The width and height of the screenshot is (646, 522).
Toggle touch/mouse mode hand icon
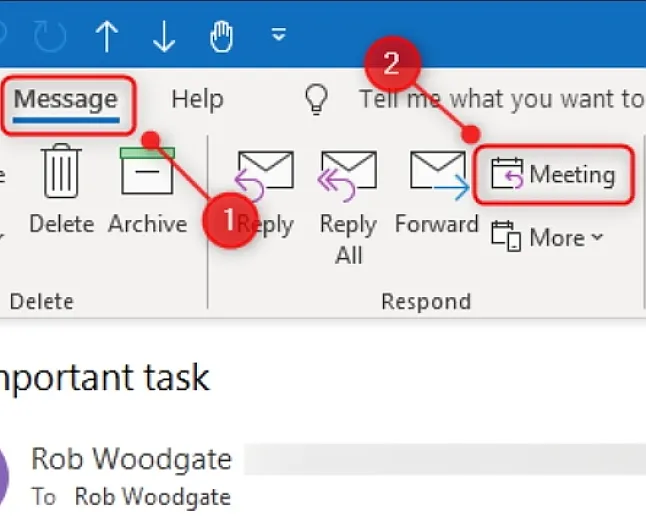(222, 37)
